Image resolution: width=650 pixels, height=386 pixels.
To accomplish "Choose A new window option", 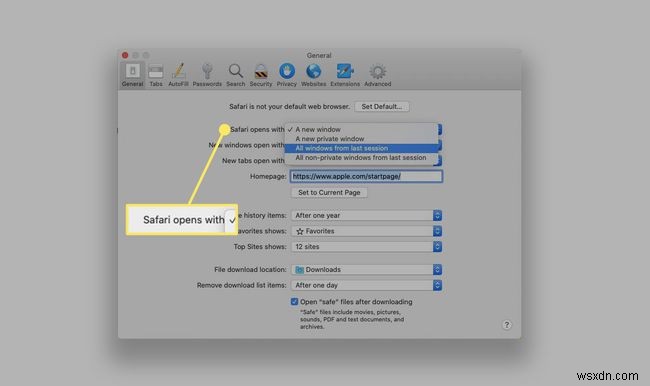I will (361, 129).
